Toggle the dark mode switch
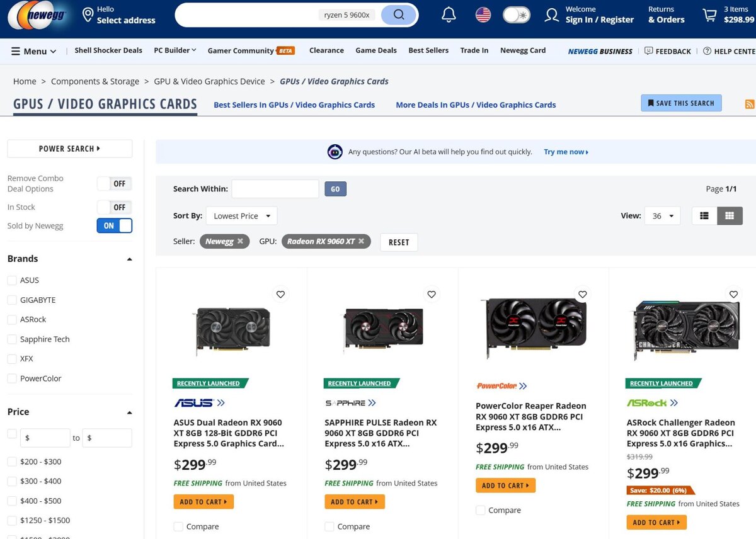 tap(517, 15)
